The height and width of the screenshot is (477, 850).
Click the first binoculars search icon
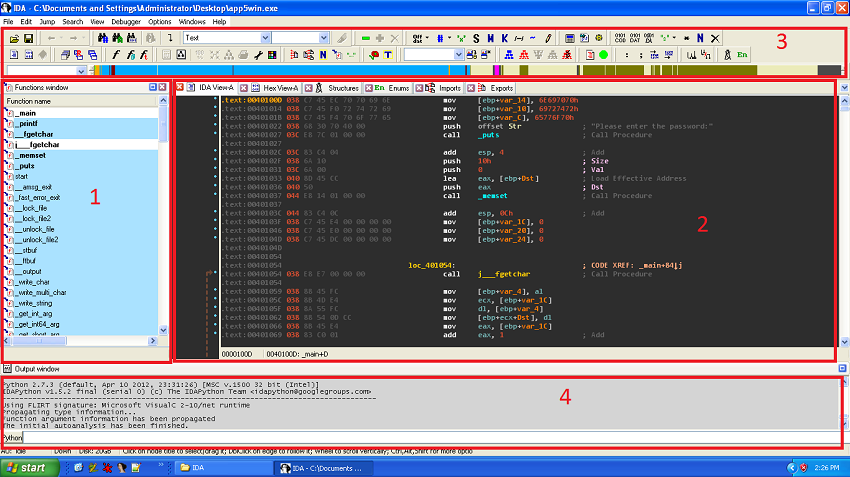tap(103, 38)
